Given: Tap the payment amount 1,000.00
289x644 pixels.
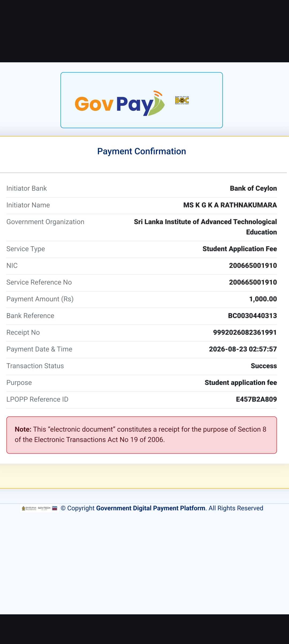Looking at the screenshot, I should [263, 299].
